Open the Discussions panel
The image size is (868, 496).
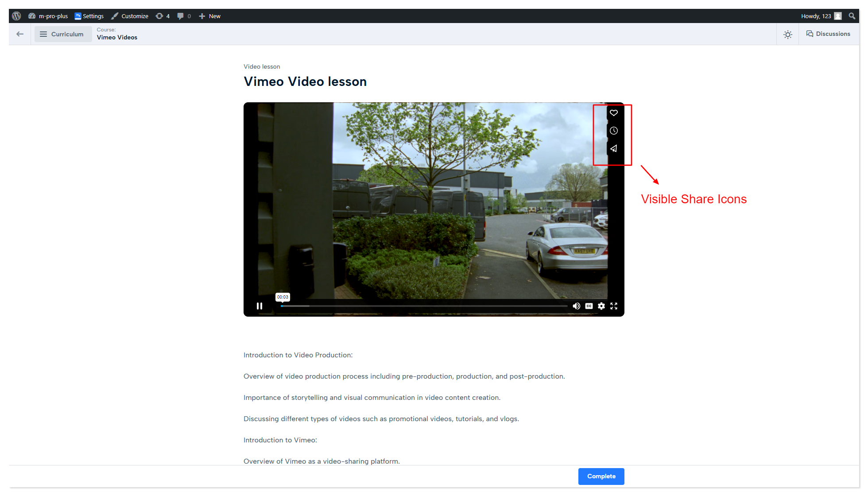coord(828,34)
